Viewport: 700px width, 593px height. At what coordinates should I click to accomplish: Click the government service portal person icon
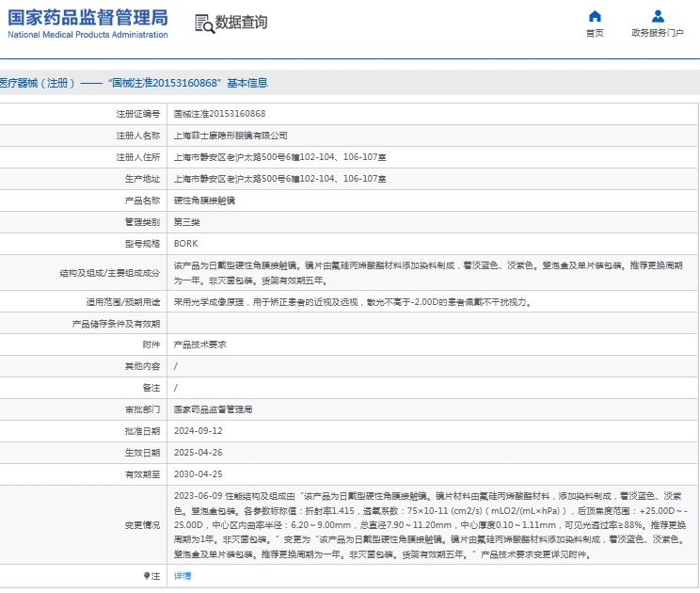pos(658,16)
